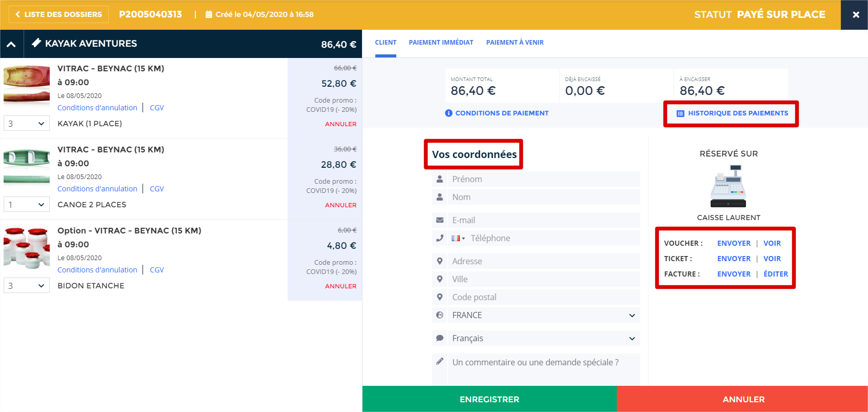Open the phone country flag selector

(457, 238)
